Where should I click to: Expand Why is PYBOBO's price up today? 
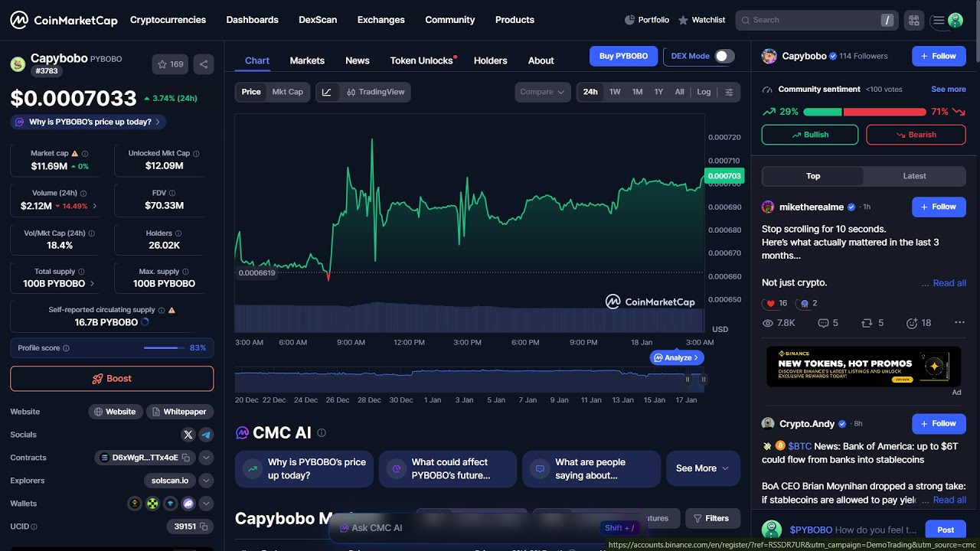[88, 122]
